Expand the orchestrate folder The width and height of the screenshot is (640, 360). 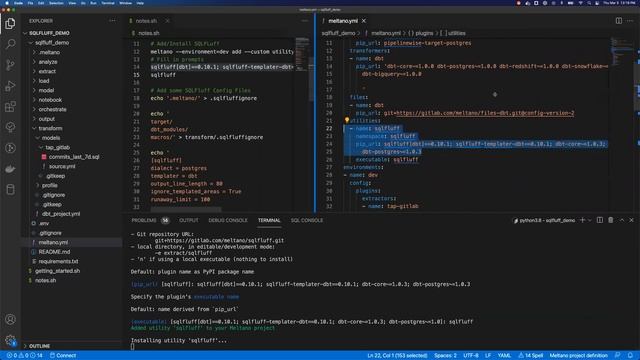(52, 109)
